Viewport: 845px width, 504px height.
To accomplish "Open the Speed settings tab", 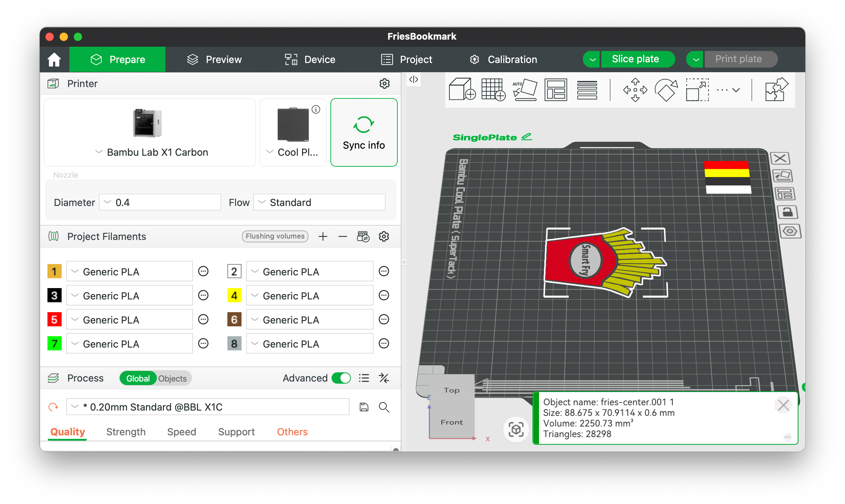I will coord(181,432).
